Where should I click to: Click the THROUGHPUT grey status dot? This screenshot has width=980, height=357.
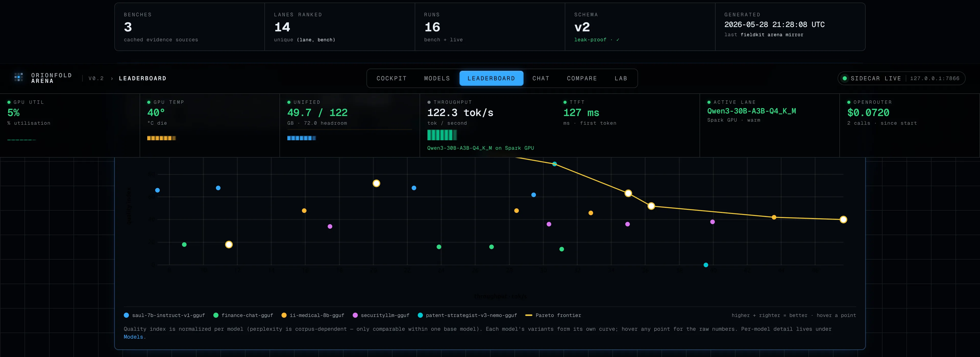[x=429, y=102]
